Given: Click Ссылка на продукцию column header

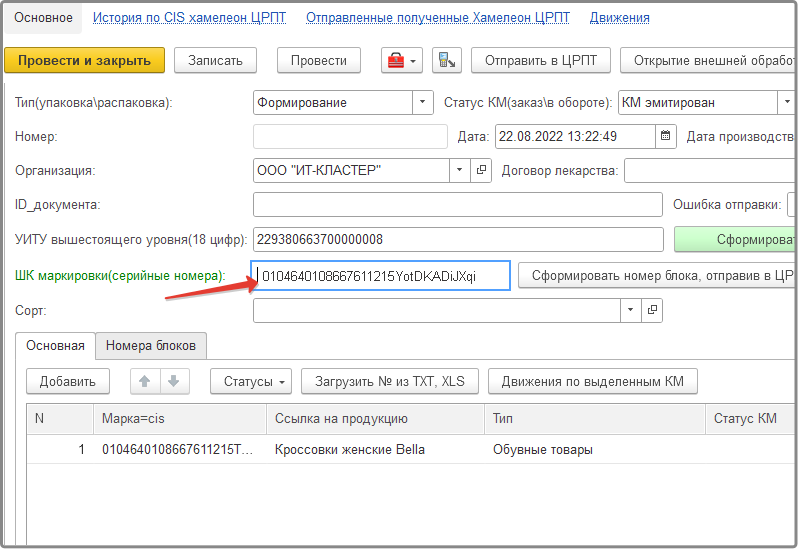Looking at the screenshot, I should pyautogui.click(x=375, y=419).
